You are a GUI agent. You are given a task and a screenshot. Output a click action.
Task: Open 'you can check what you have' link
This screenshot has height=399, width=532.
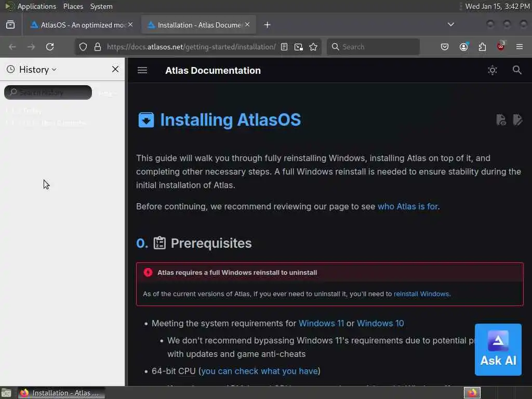click(x=260, y=371)
